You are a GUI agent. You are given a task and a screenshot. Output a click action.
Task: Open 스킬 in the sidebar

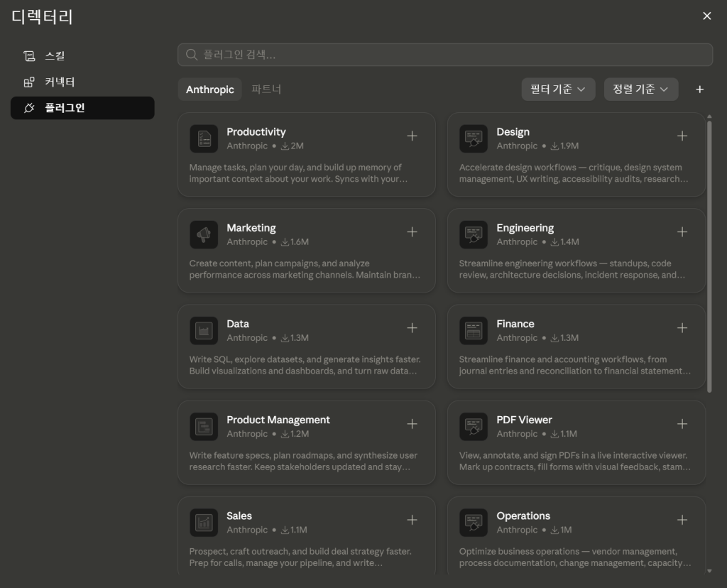tap(82, 56)
